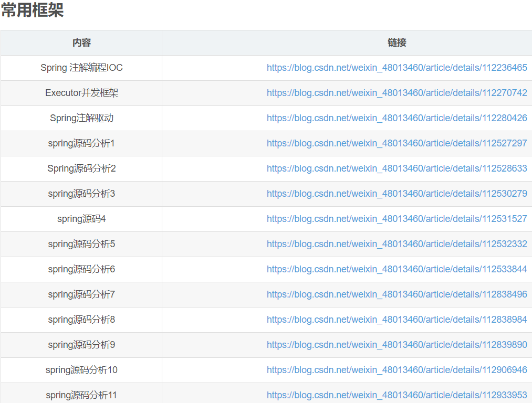Screen dimensions: 532x403
Task: Select the Spring注解驱动 cell
Action: 81,118
